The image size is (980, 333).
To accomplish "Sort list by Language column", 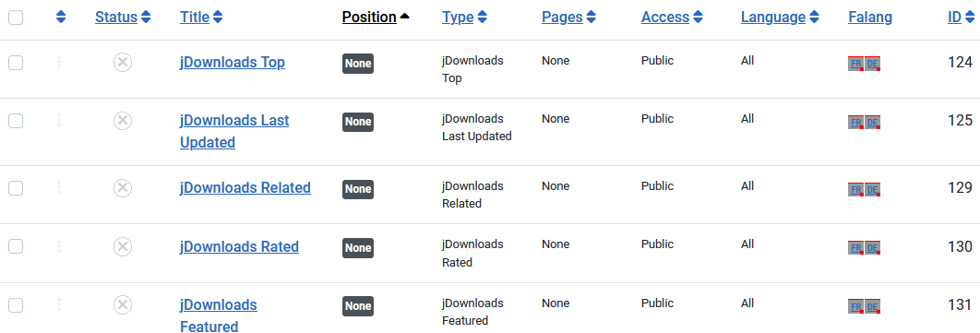I will [780, 18].
